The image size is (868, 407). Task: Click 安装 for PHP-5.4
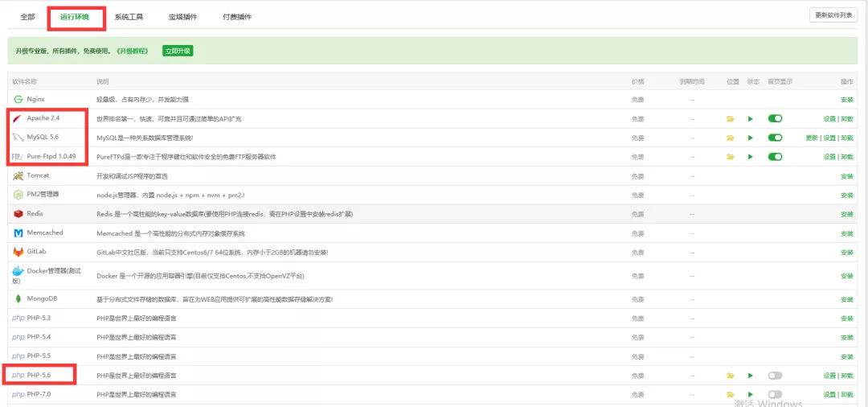click(847, 338)
